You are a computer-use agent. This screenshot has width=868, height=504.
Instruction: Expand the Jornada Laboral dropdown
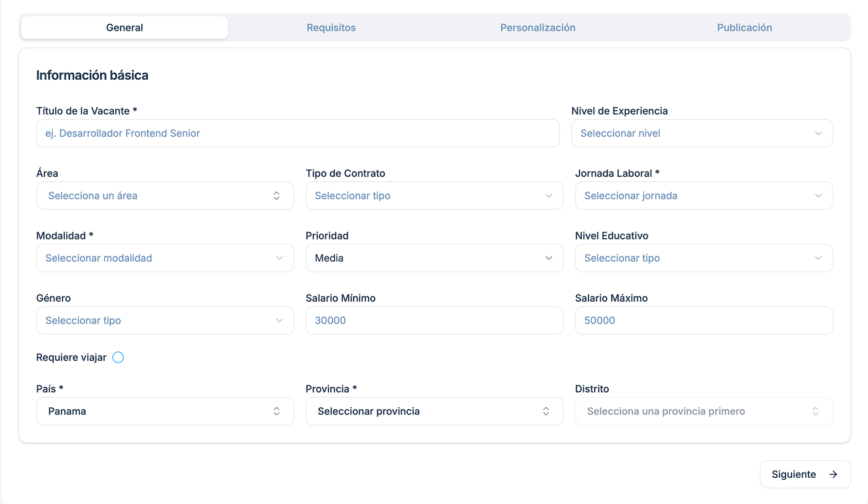click(704, 196)
